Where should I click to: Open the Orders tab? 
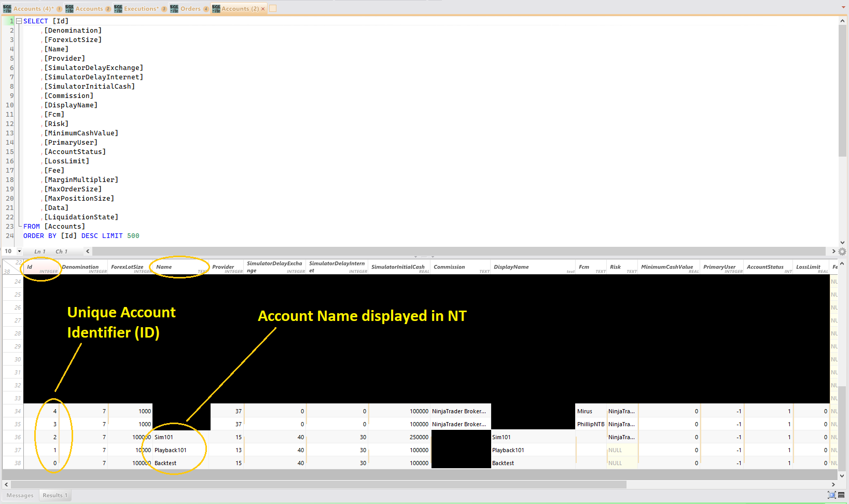point(190,9)
